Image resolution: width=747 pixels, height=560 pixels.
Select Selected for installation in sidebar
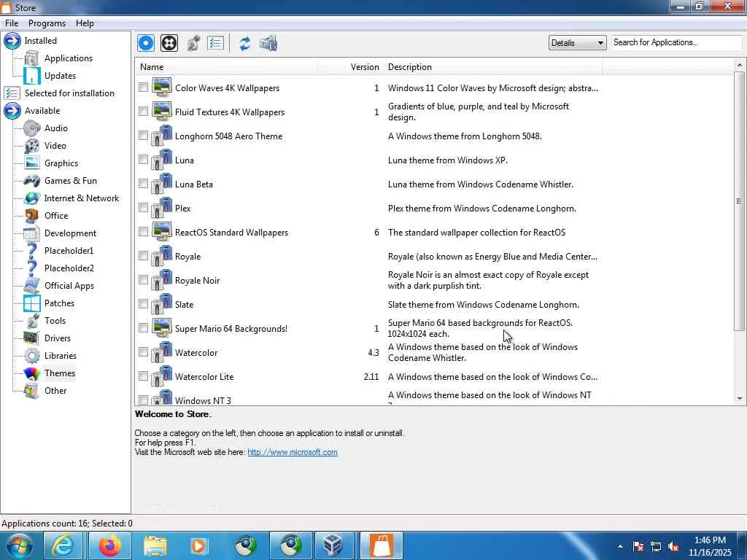coord(69,93)
